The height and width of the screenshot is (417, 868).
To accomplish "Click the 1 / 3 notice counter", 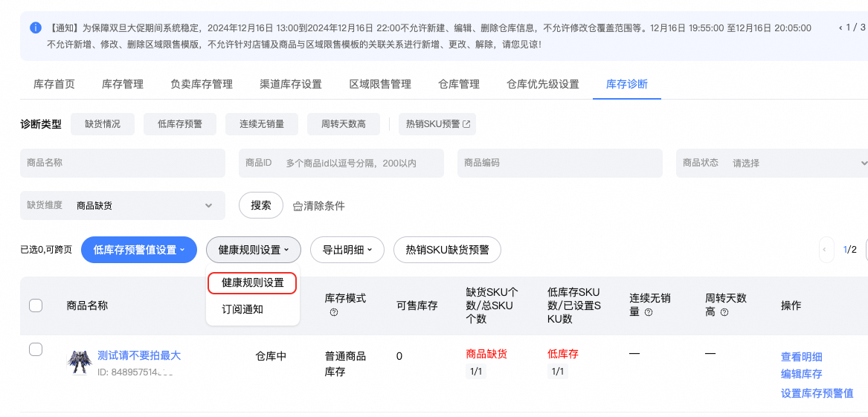I will (857, 27).
